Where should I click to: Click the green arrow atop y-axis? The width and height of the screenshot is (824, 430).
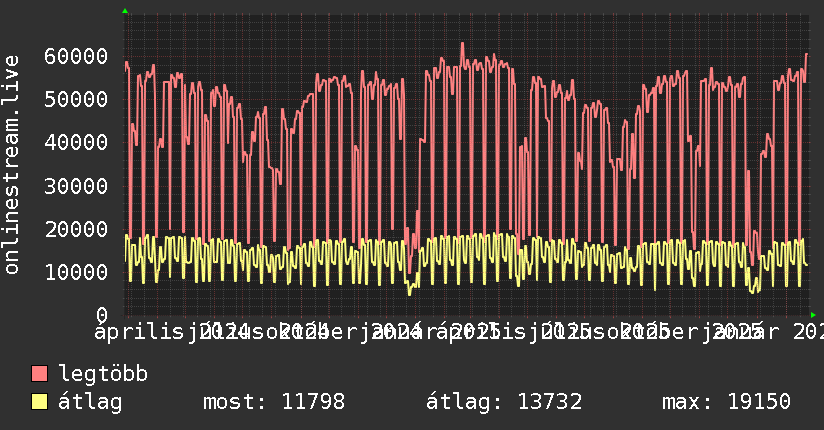[x=125, y=11]
